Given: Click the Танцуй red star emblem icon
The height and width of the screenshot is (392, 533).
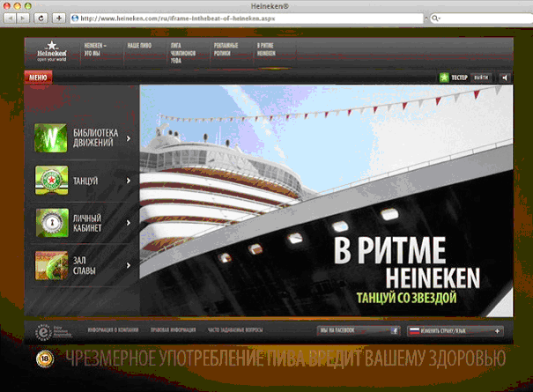Looking at the screenshot, I should [51, 181].
